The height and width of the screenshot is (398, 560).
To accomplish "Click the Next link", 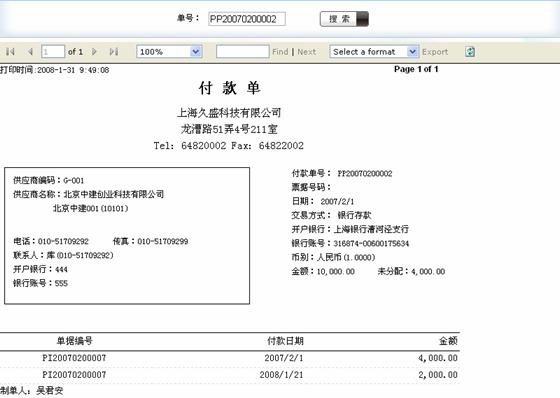I will 307,52.
